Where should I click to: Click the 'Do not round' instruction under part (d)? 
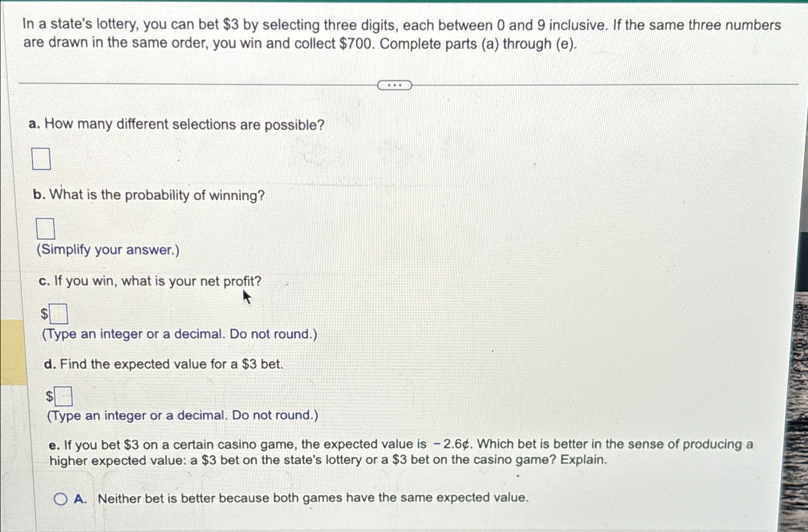coord(183,415)
